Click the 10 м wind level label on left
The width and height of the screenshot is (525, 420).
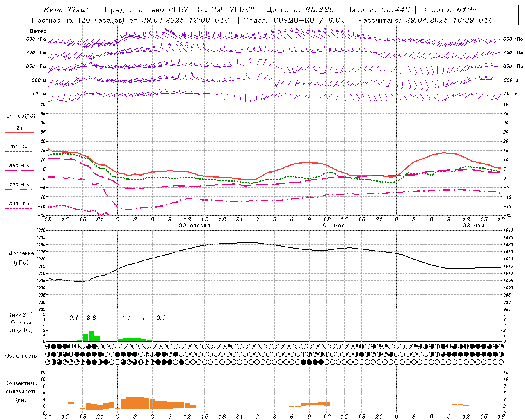click(39, 94)
